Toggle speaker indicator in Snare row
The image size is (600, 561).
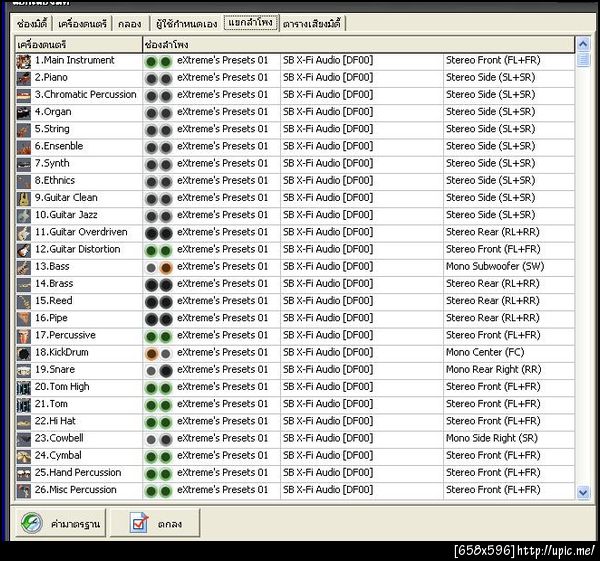(158, 370)
